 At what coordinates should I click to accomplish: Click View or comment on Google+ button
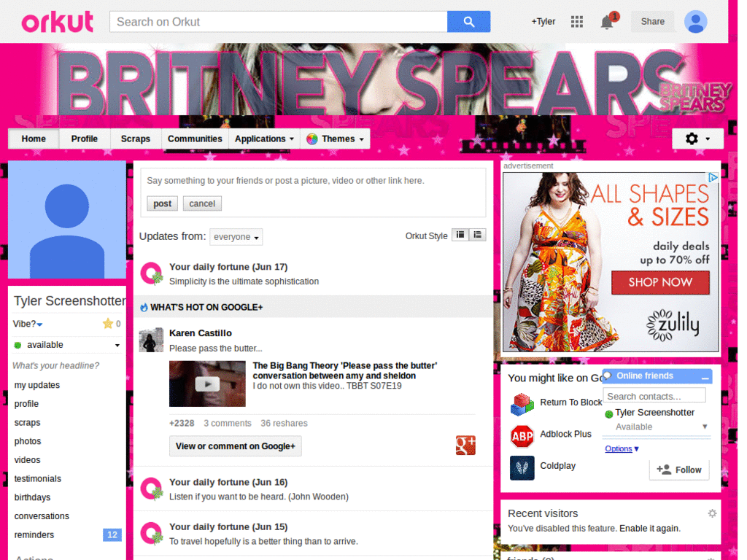pyautogui.click(x=236, y=446)
